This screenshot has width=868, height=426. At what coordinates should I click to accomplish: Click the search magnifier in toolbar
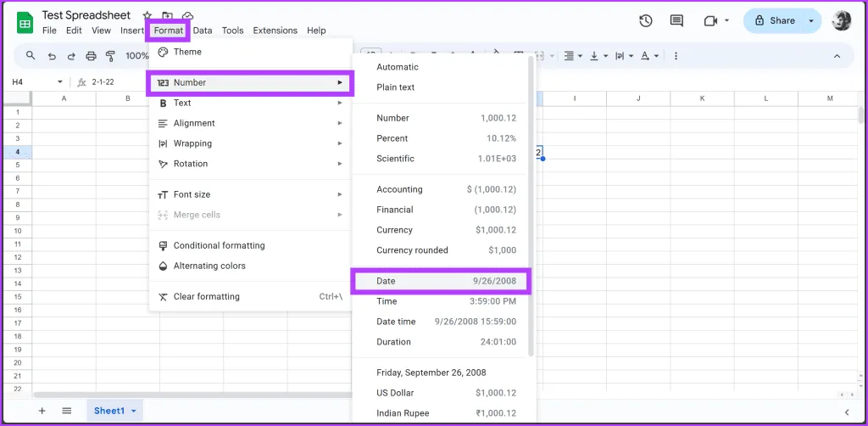31,56
